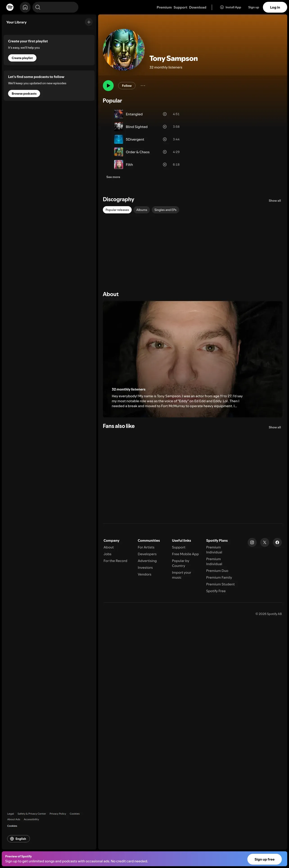The height and width of the screenshot is (868, 289).
Task: Select the Popular releases filter
Action: [x=117, y=210]
